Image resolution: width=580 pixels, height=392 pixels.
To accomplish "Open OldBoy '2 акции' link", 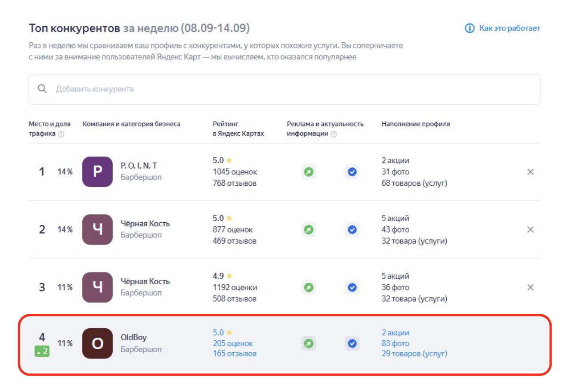I will click(395, 333).
